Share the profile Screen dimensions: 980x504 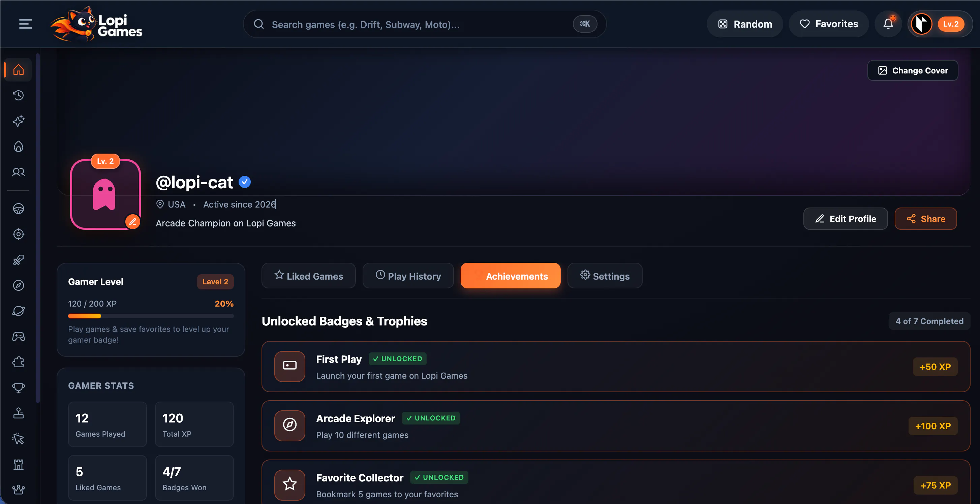[x=926, y=219]
